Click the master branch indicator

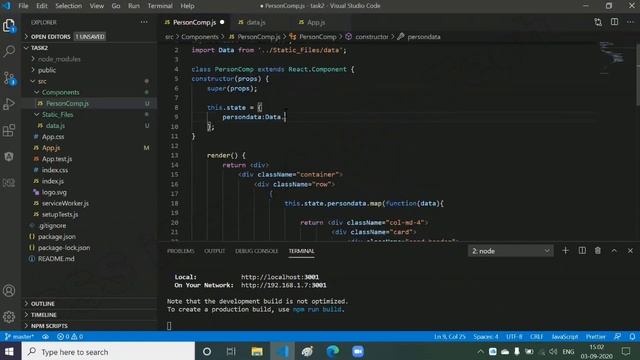pyautogui.click(x=19, y=337)
